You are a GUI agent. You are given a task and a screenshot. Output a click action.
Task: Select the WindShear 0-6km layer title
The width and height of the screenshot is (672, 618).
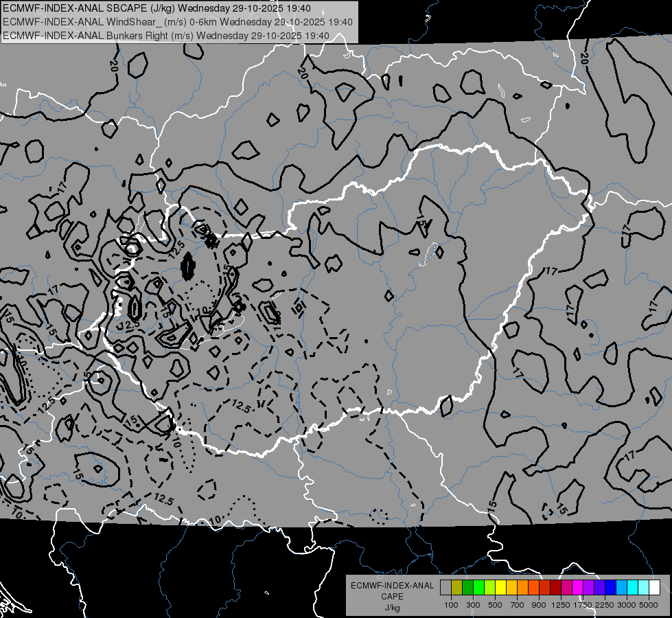(177, 22)
